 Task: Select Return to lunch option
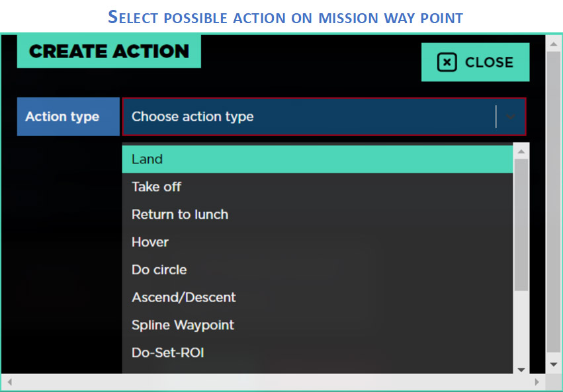180,215
